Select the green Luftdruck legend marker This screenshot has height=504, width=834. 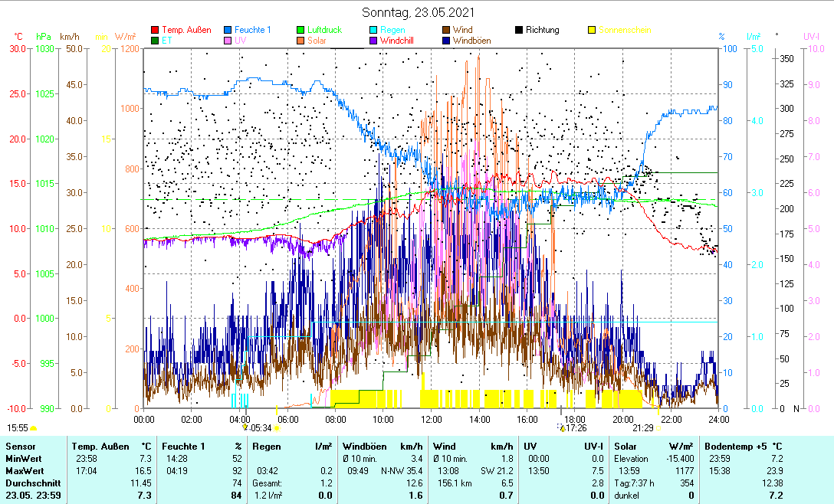[301, 31]
